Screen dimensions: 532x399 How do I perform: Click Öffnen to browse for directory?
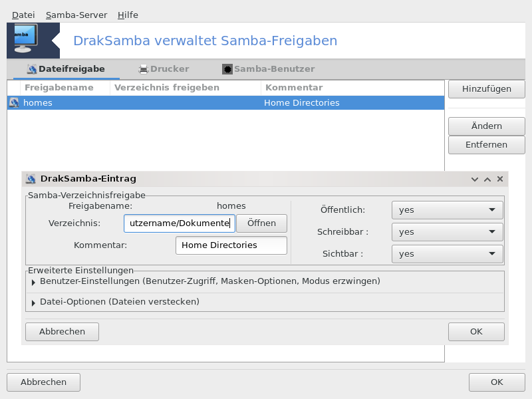tap(261, 223)
